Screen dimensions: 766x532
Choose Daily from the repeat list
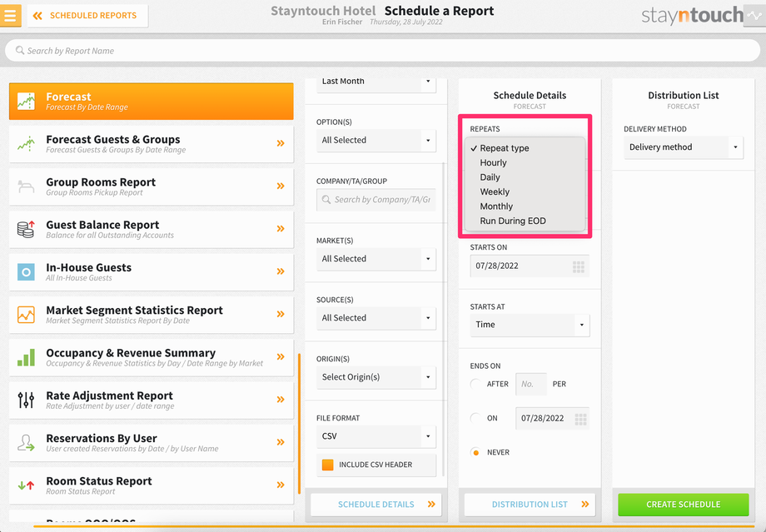point(525,177)
